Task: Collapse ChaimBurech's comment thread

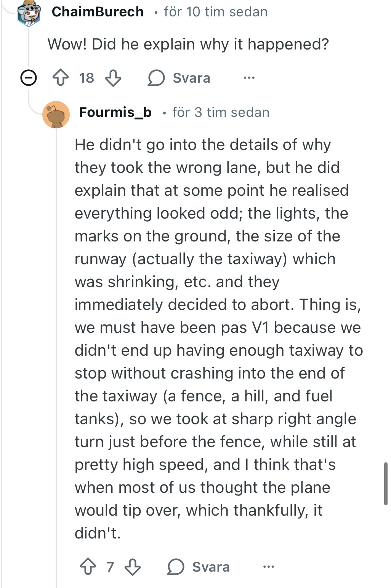Action: click(x=28, y=78)
